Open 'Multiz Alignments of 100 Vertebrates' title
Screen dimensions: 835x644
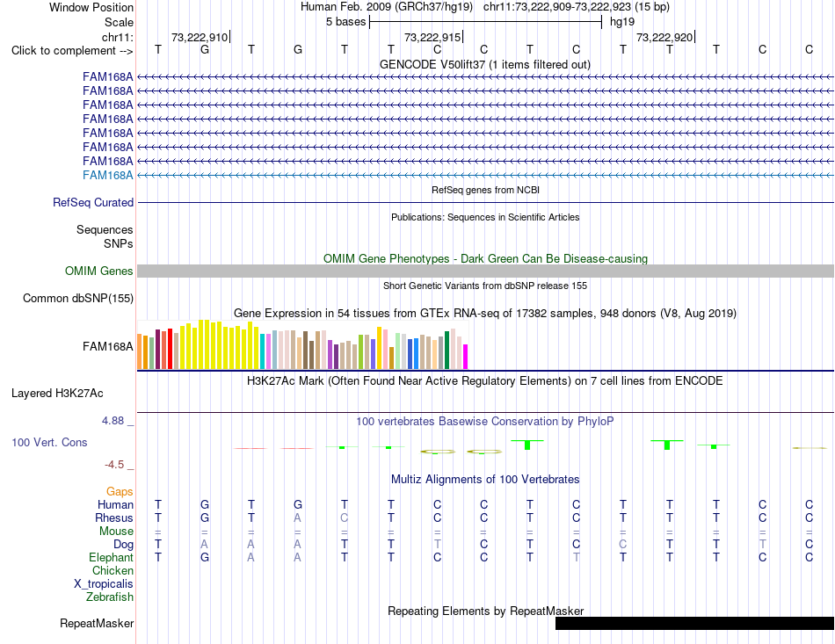[485, 479]
